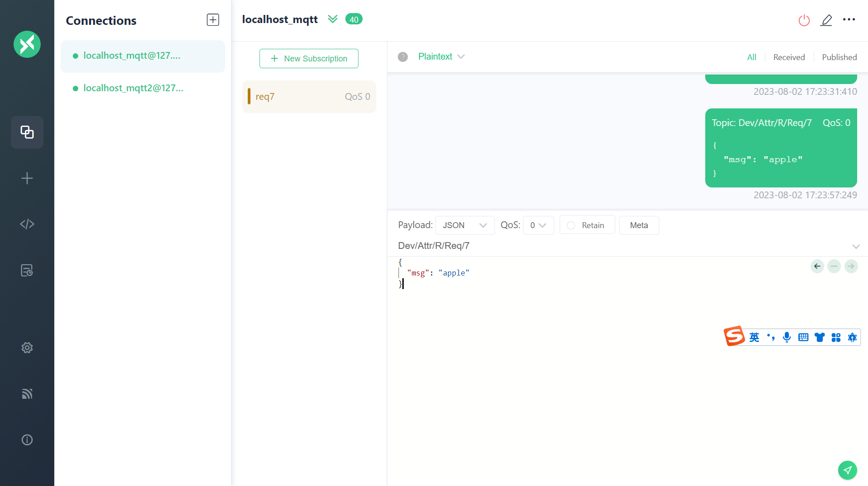868x486 pixels.
Task: Activate the microphone in Sogou input bar
Action: 787,337
